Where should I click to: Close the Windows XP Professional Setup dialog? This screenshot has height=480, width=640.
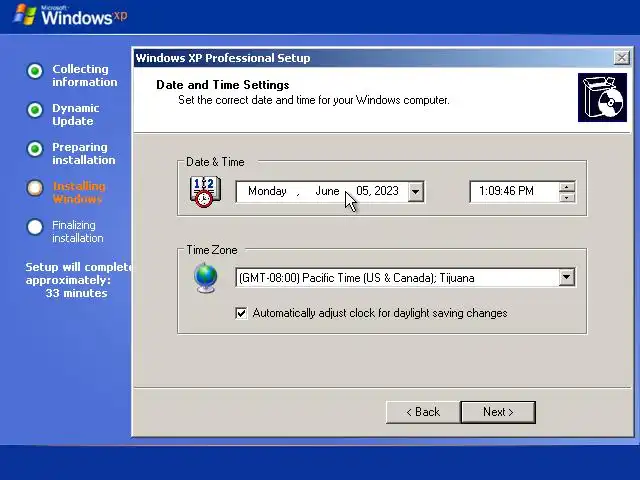(x=622, y=58)
